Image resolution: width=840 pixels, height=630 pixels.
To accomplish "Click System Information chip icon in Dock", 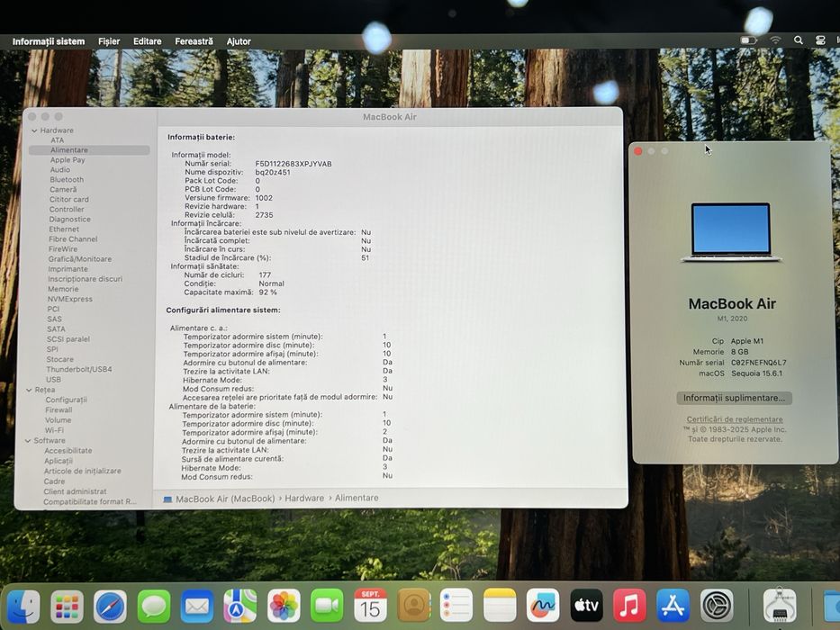I will (x=780, y=606).
